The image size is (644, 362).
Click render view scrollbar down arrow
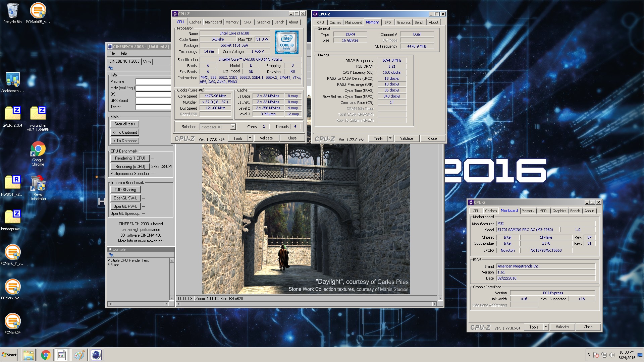point(440,298)
